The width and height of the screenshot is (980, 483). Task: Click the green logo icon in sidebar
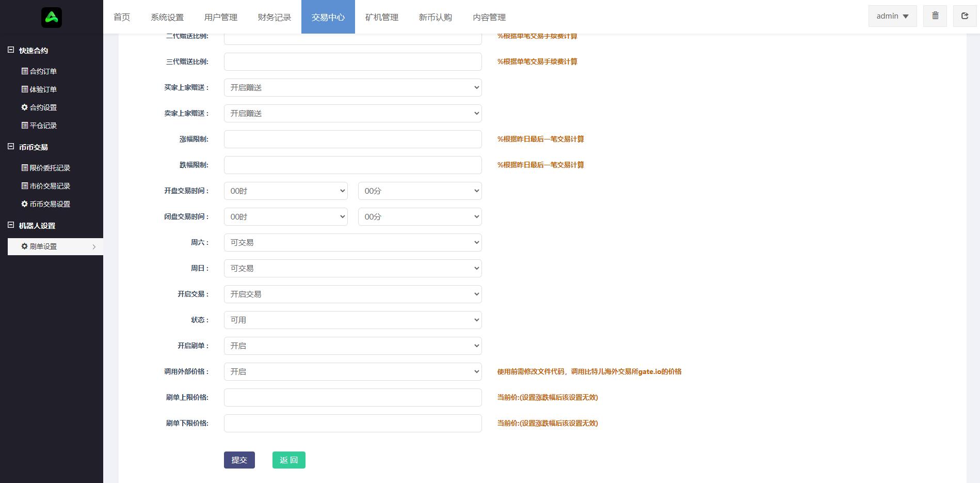point(52,17)
